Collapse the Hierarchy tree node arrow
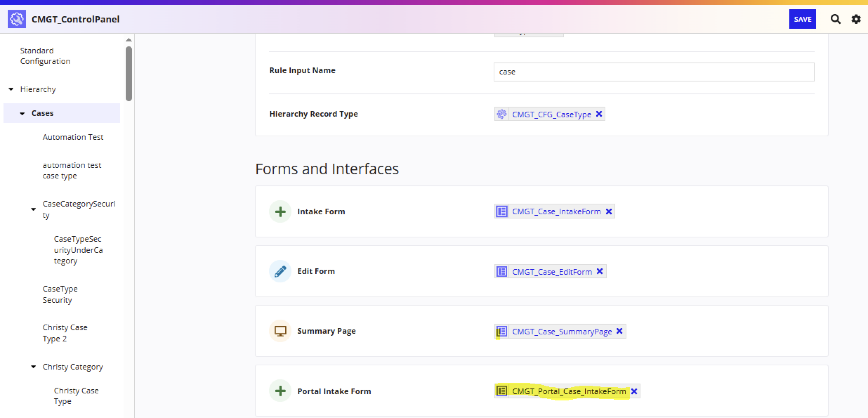Image resolution: width=868 pixels, height=418 pixels. click(x=11, y=89)
